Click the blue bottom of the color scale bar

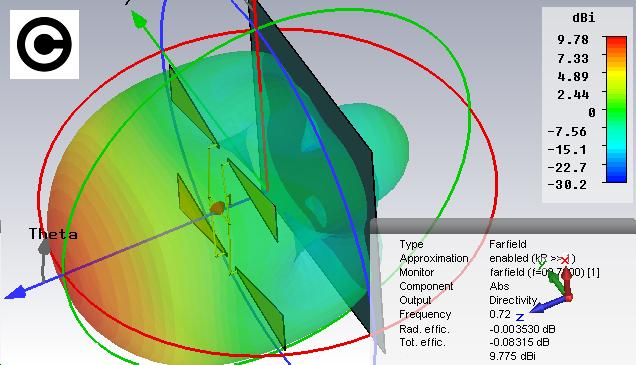pos(616,177)
